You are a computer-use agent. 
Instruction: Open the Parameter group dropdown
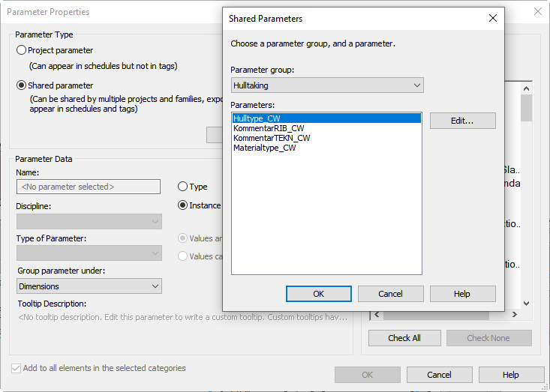[326, 85]
